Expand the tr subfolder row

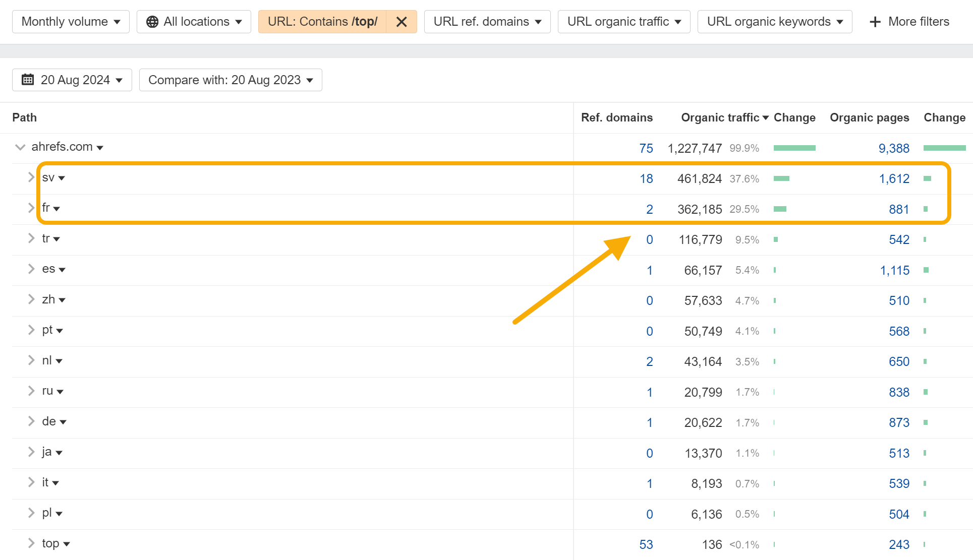tap(32, 239)
